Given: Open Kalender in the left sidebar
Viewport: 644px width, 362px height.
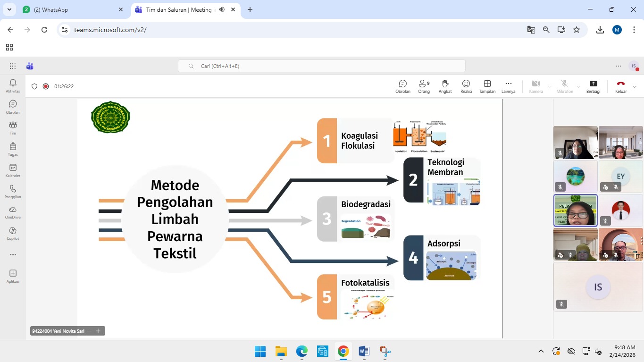Looking at the screenshot, I should [13, 170].
